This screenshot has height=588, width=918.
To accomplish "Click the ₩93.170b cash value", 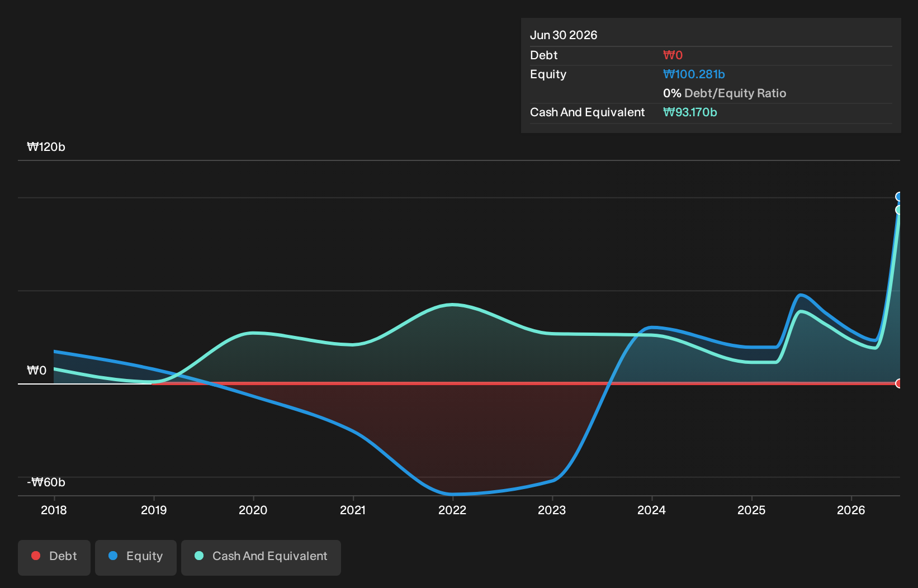I will tap(690, 112).
